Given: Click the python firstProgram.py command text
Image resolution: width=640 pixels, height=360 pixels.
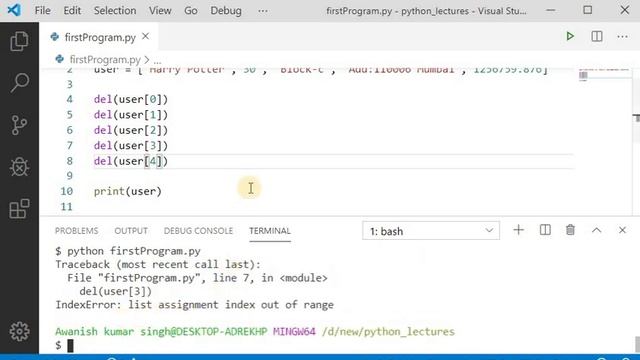Looking at the screenshot, I should (134, 251).
